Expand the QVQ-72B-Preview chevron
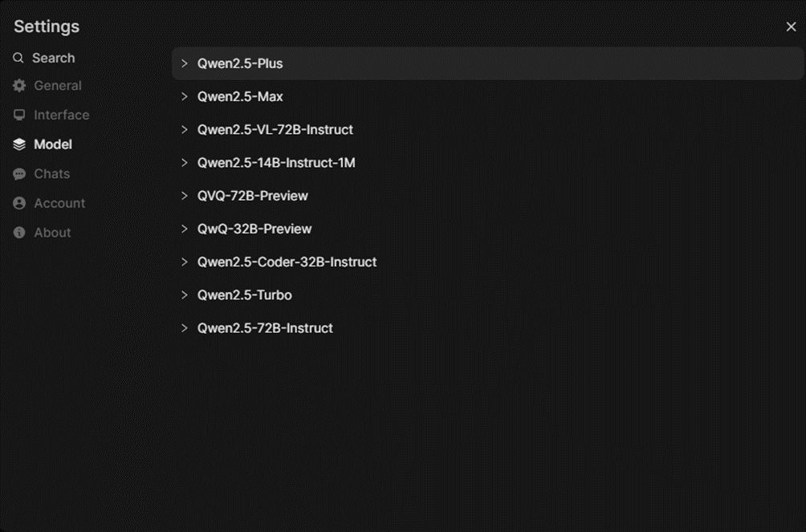Image resolution: width=806 pixels, height=532 pixels. pyautogui.click(x=184, y=196)
